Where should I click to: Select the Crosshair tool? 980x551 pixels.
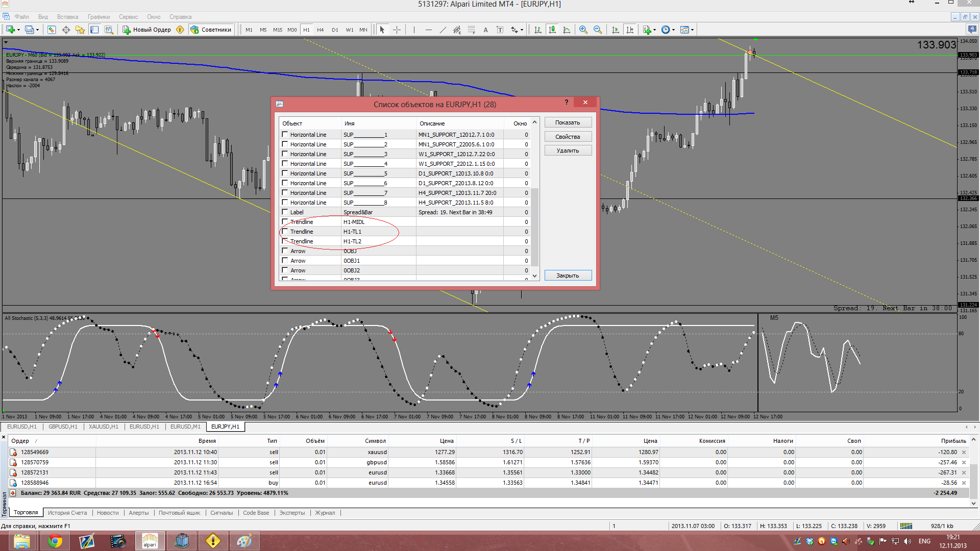click(397, 30)
